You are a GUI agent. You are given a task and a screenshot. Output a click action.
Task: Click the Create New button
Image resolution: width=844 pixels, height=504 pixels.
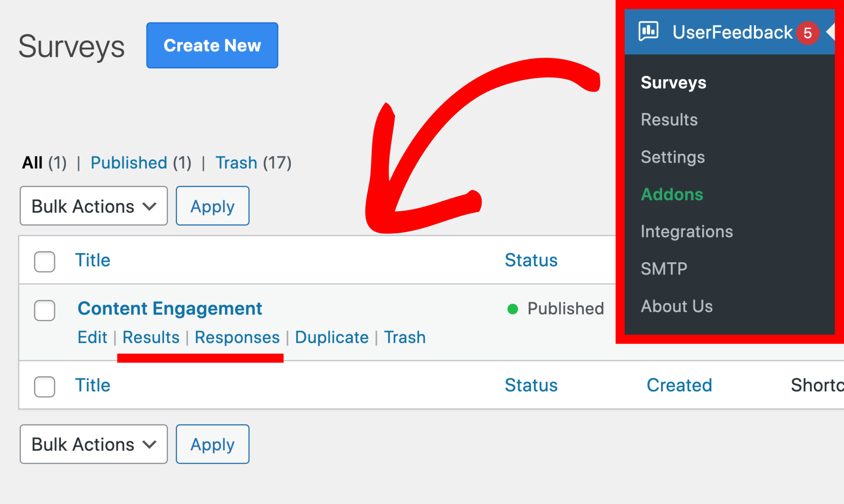212,45
